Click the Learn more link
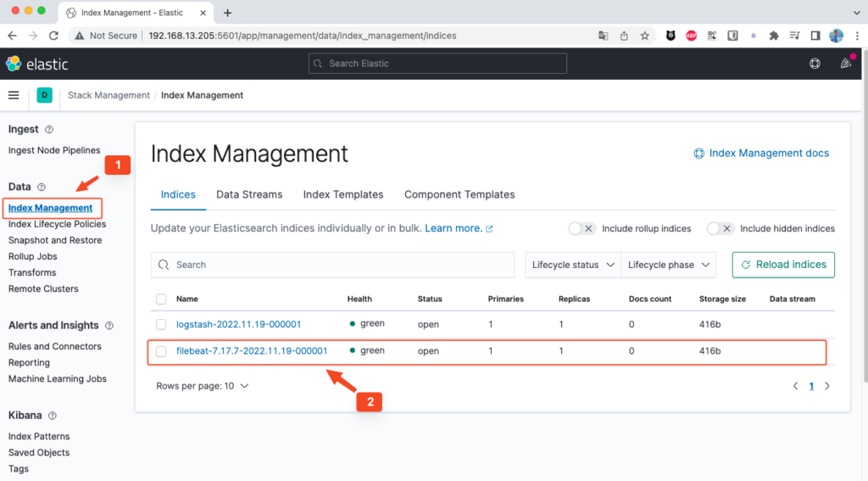 459,228
